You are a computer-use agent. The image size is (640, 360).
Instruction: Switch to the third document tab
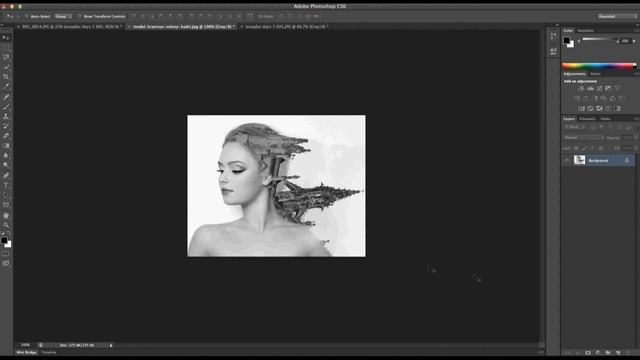[285, 27]
